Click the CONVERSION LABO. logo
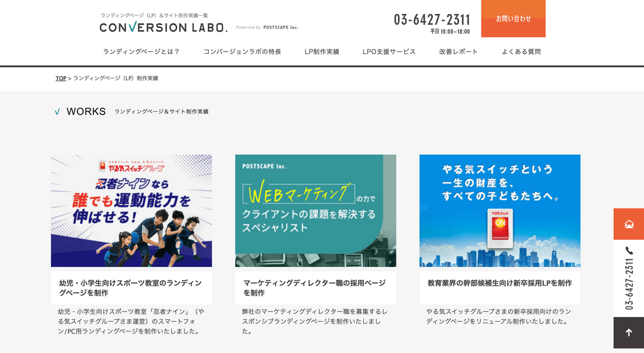 tap(164, 27)
